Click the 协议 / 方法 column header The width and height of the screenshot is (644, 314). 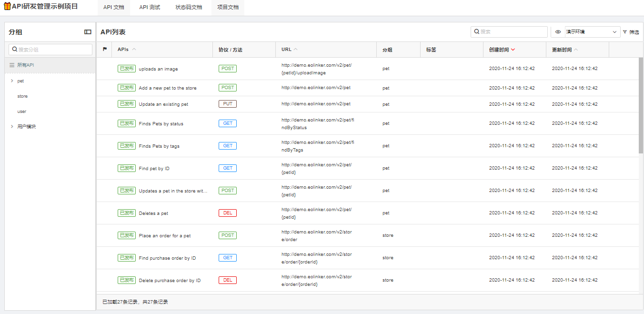(231, 50)
